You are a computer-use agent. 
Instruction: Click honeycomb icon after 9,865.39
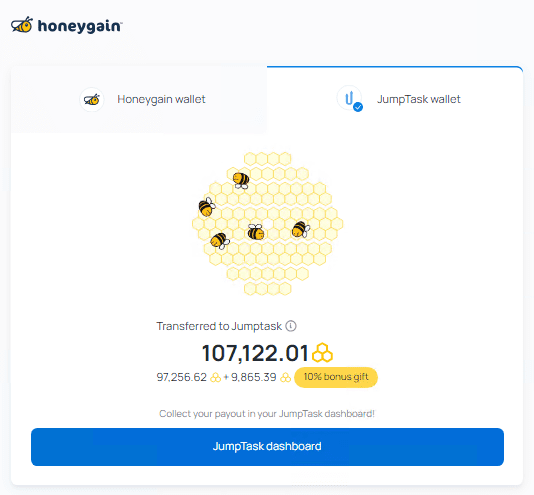(285, 377)
